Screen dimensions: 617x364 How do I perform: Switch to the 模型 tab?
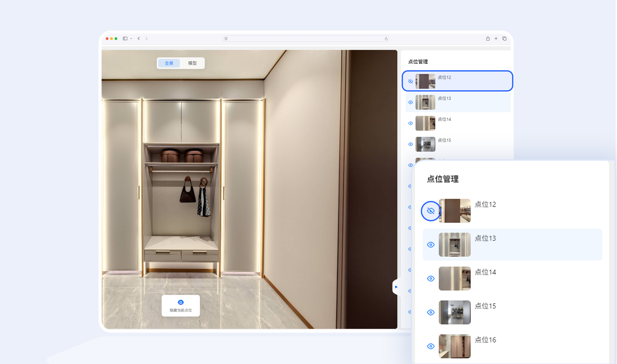pos(193,63)
